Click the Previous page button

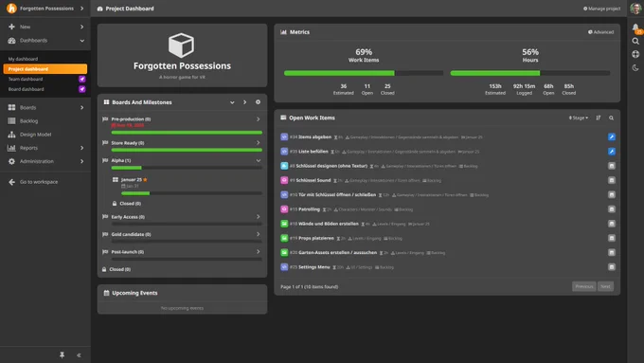tap(584, 286)
